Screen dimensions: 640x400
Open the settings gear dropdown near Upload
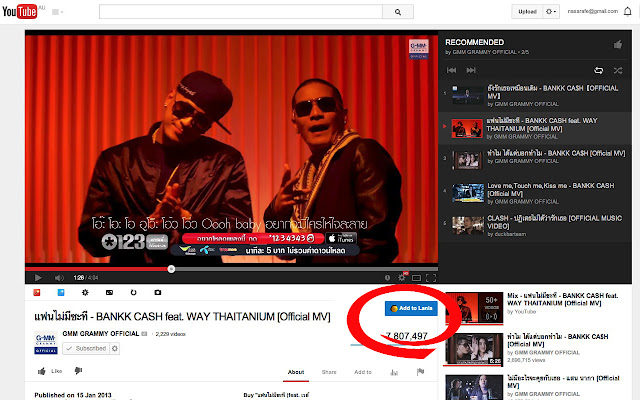pyautogui.click(x=551, y=11)
